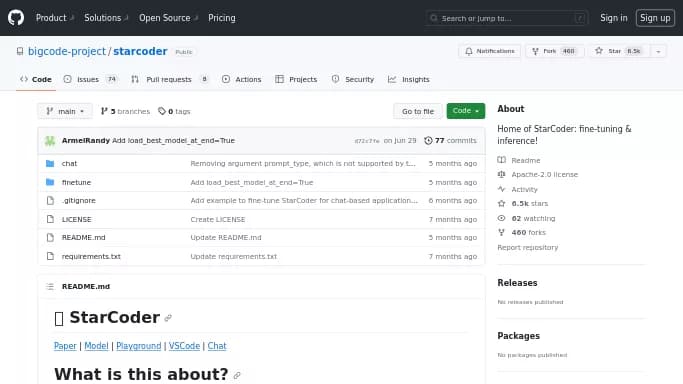Click the chat folder icon
The height and width of the screenshot is (384, 683).
[x=50, y=164]
